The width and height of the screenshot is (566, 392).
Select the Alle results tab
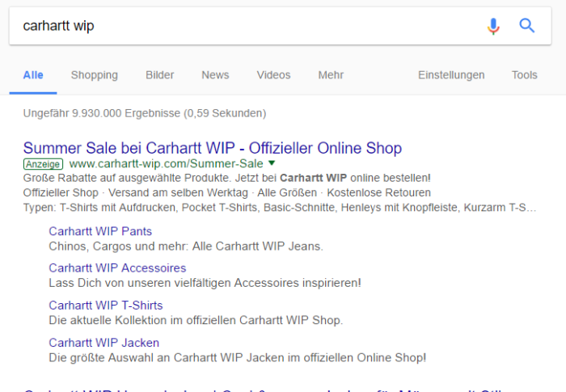click(x=33, y=75)
